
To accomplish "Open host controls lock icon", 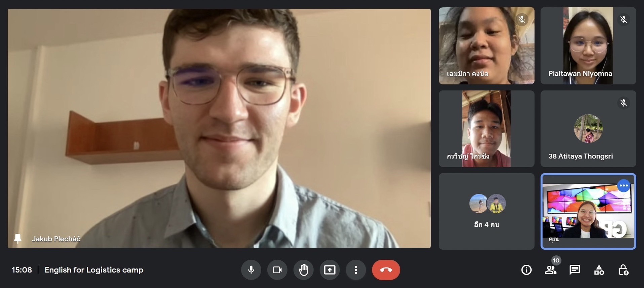I will (x=623, y=270).
